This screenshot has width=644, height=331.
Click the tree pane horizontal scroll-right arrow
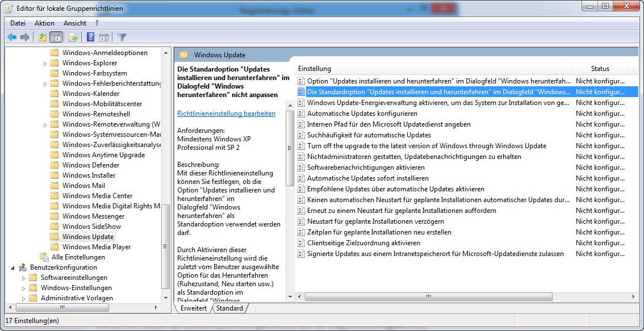coord(156,307)
